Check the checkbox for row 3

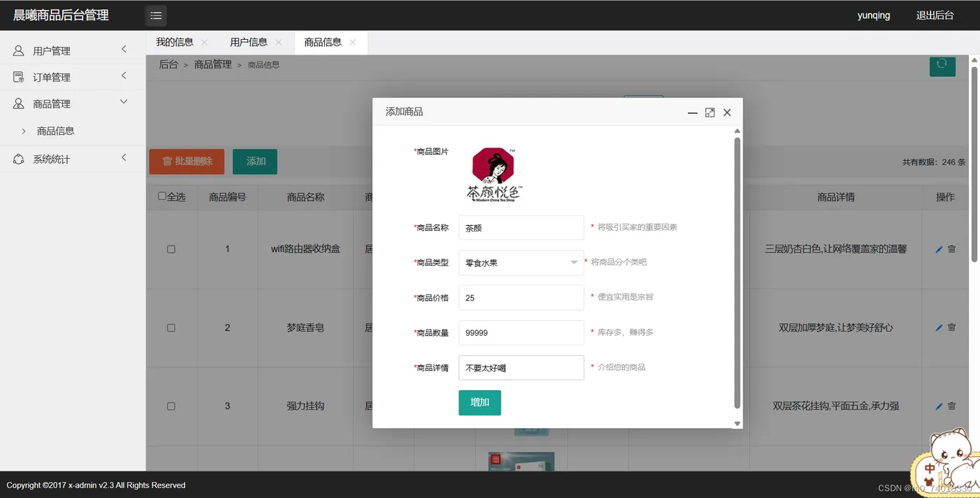[171, 406]
